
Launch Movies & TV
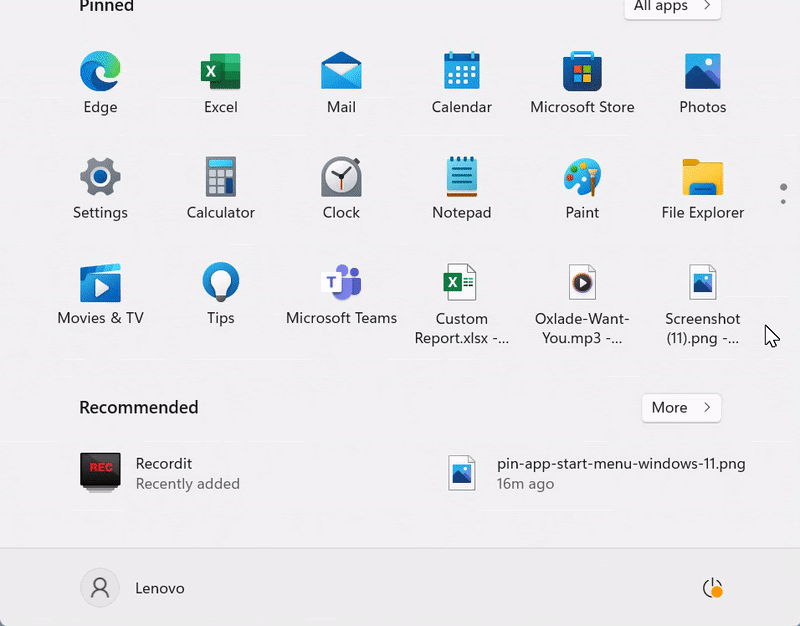[x=100, y=295]
